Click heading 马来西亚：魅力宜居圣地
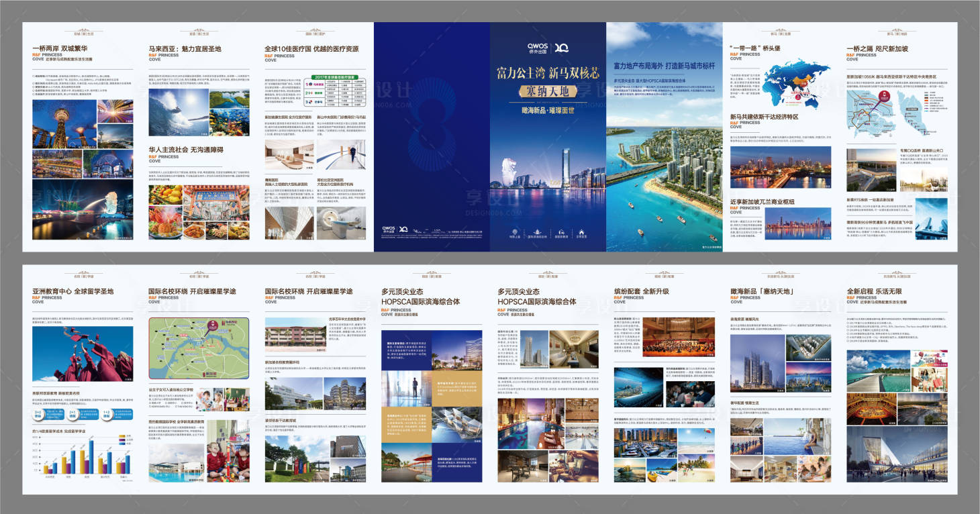The height and width of the screenshot is (514, 980). [185, 48]
